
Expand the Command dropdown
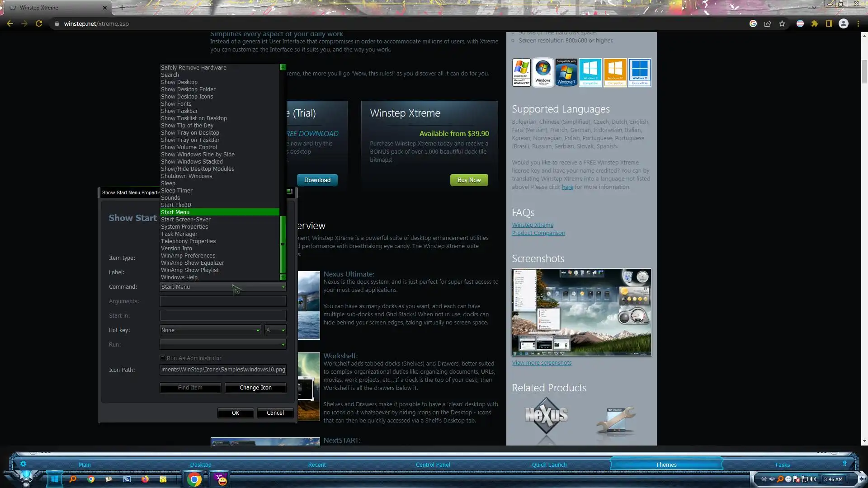283,287
